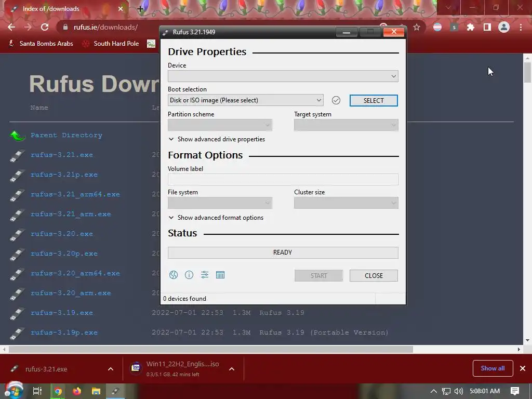
Task: Click the site lock icon in address bar
Action: tap(65, 27)
